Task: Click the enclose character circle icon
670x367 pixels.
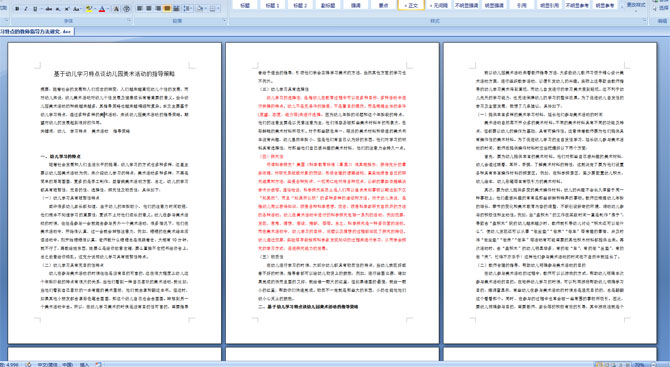Action: point(126,9)
